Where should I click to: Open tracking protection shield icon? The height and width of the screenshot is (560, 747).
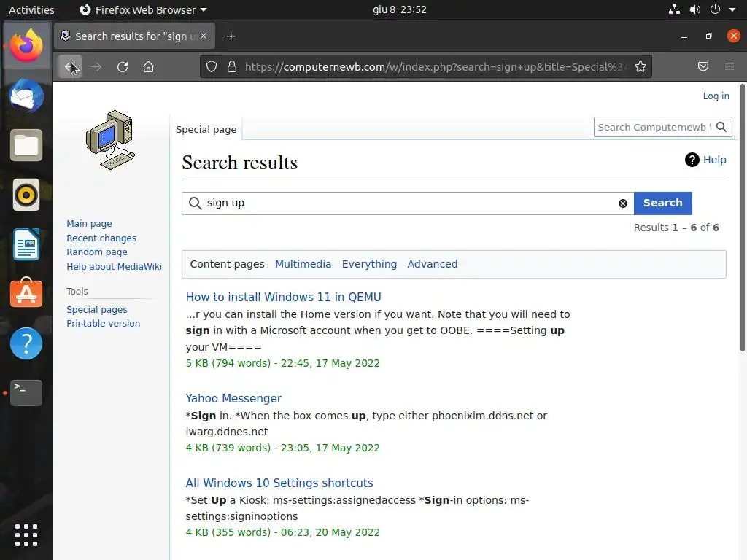[x=212, y=66]
